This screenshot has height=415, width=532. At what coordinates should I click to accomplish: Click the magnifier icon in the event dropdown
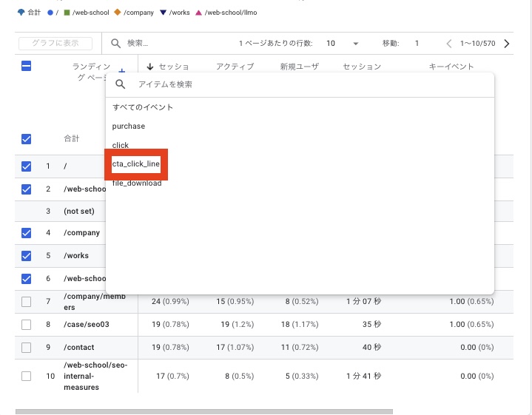(121, 84)
